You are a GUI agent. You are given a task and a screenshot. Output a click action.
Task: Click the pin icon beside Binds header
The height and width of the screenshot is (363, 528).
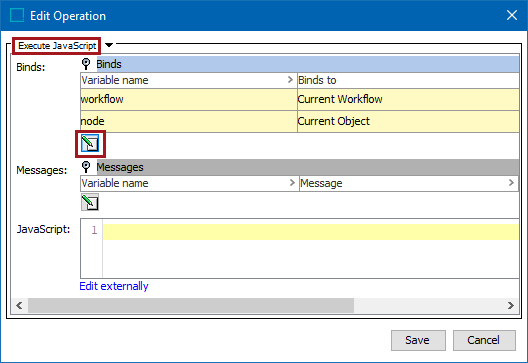click(x=86, y=64)
